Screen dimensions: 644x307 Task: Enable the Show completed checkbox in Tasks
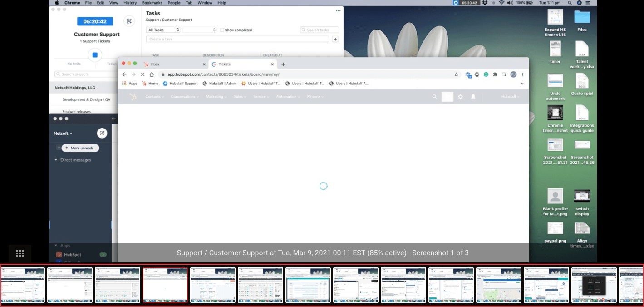point(221,30)
